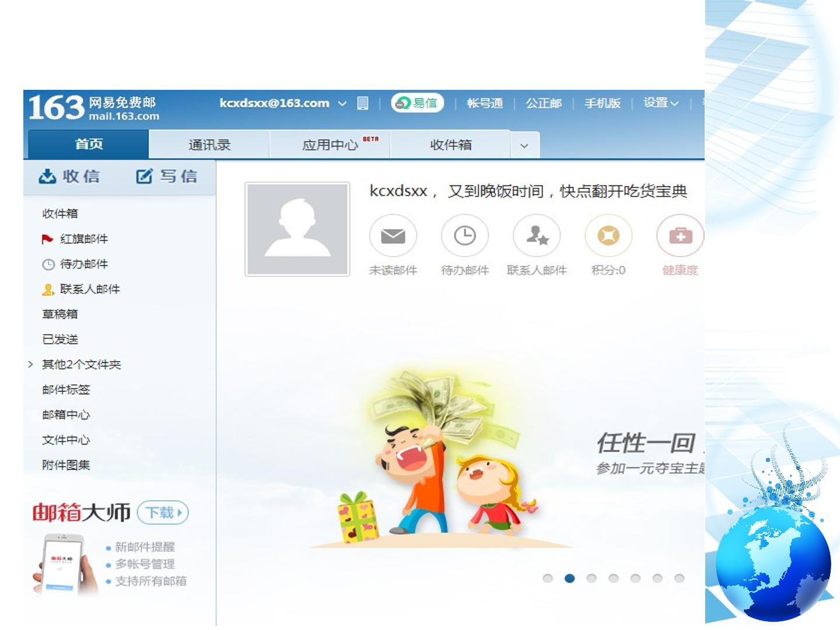Open the 易信 green badge
Image resolution: width=840 pixels, height=630 pixels.
pos(418,103)
